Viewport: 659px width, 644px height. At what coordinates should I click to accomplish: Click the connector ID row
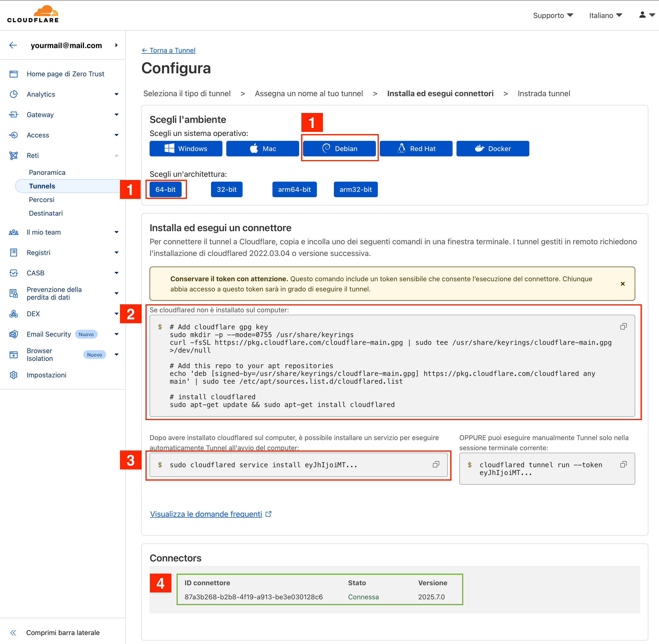[253, 597]
